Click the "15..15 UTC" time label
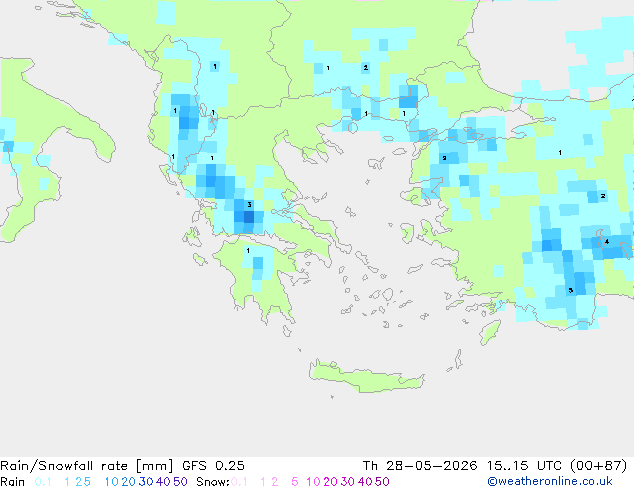Image resolution: width=634 pixels, height=490 pixels. coord(524,466)
